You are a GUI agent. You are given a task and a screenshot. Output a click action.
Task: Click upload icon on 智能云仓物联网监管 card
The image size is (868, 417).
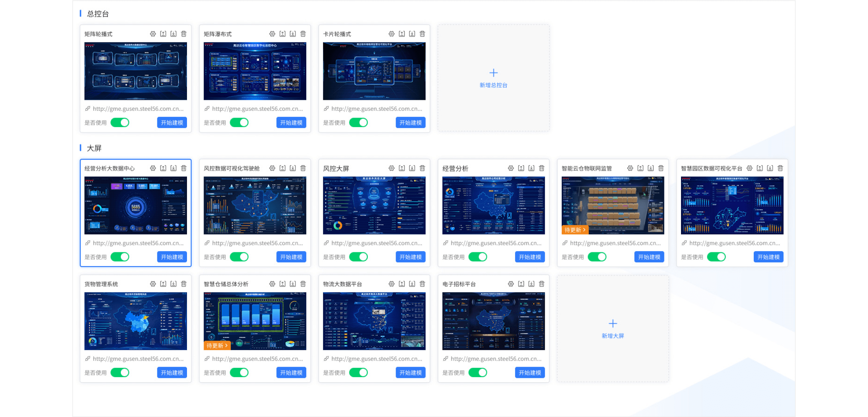pos(640,168)
